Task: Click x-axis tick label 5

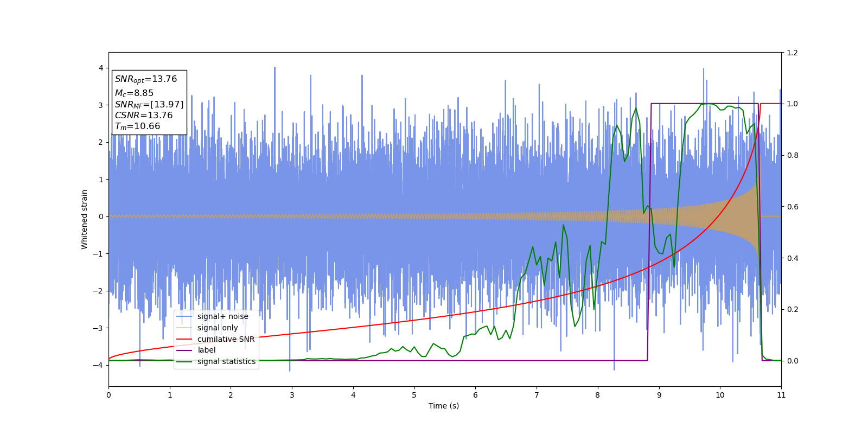Action: [x=414, y=395]
